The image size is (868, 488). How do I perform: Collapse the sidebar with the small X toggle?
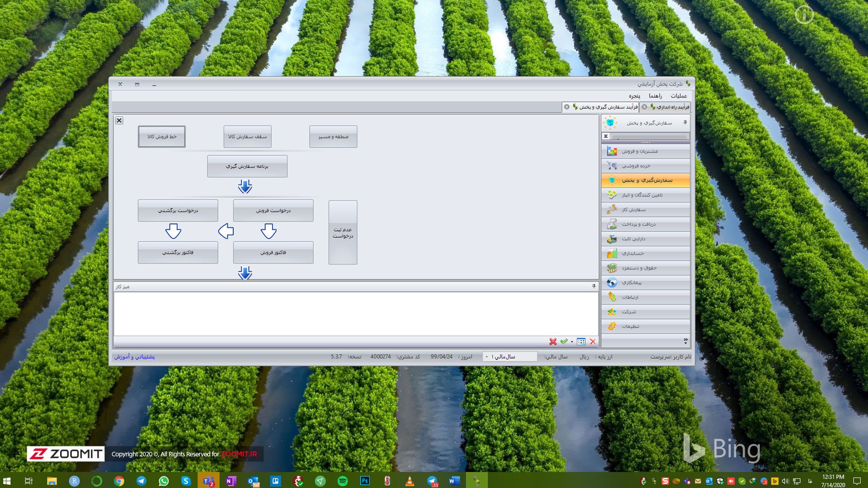606,136
